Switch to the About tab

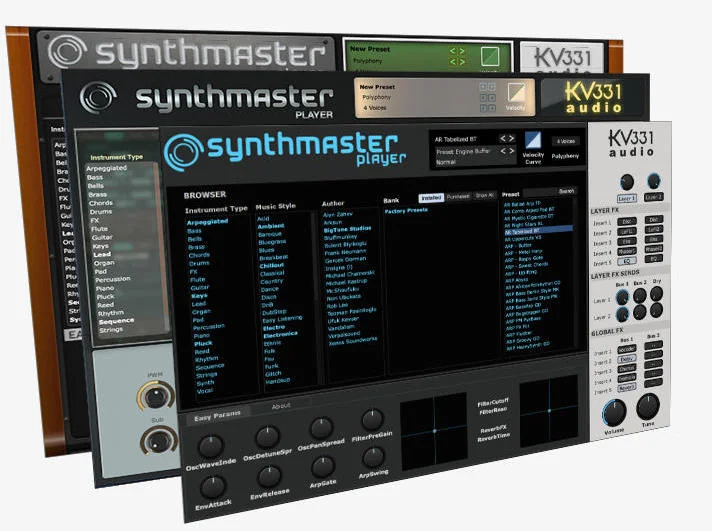(x=281, y=406)
